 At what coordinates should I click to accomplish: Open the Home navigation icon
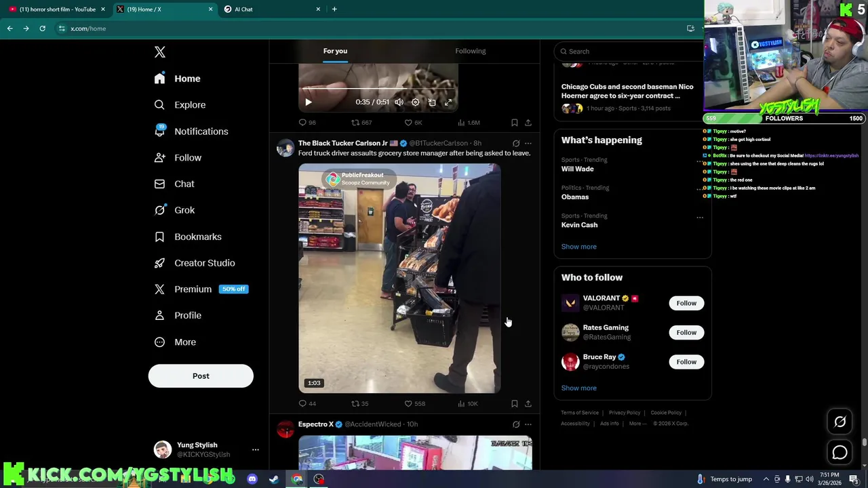[x=159, y=79]
